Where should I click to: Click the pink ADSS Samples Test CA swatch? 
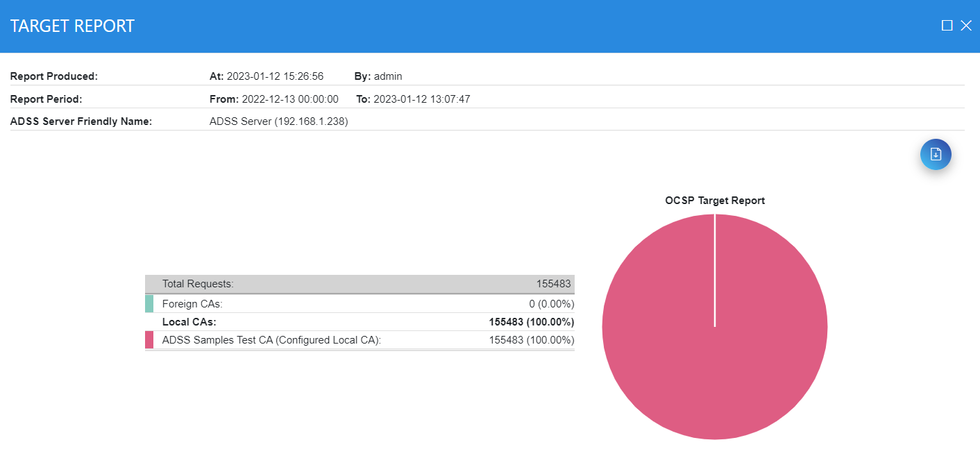(x=149, y=340)
